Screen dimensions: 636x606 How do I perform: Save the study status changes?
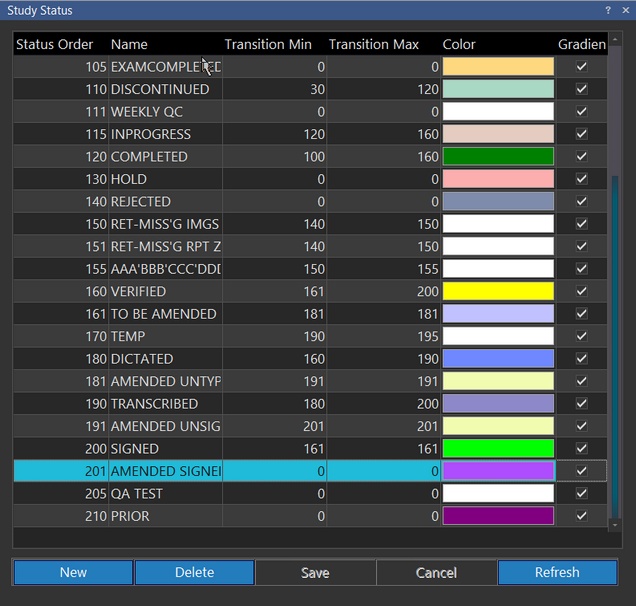tap(315, 572)
